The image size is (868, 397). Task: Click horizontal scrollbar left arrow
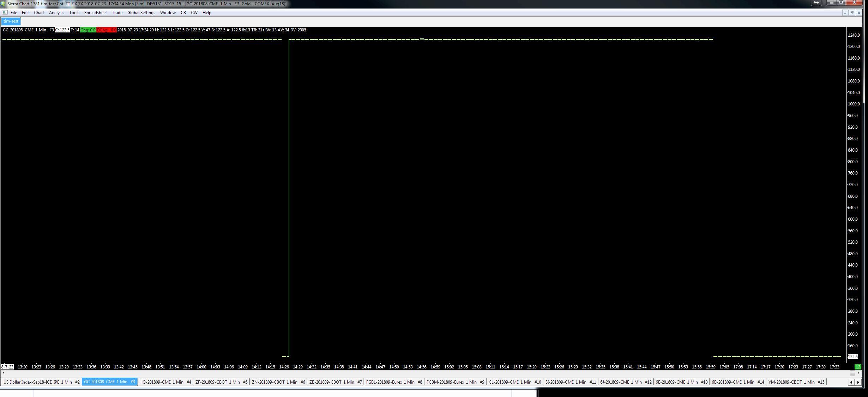pos(4,373)
